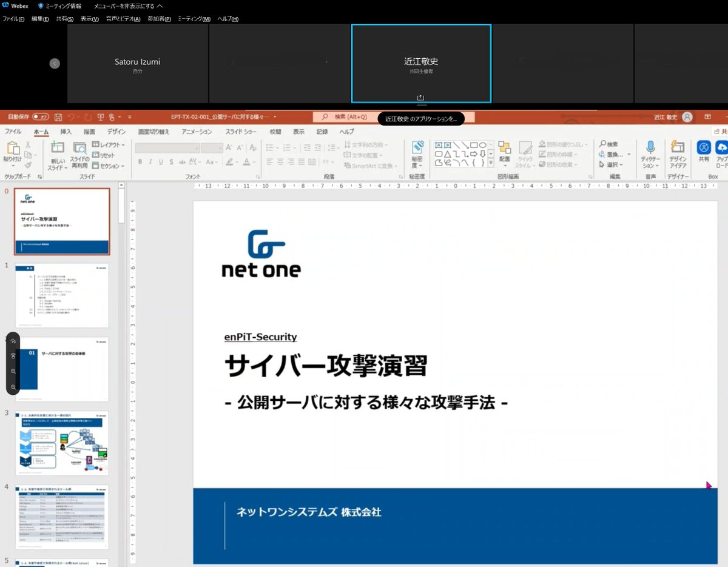728x567 pixels.
Task: Open Webex 共有(S) menu
Action: (65, 19)
